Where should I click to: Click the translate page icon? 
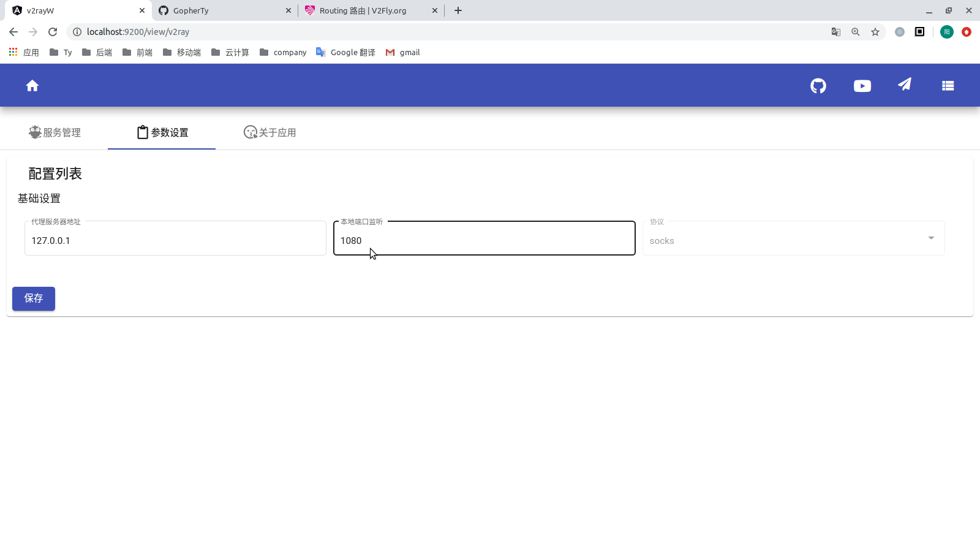(836, 32)
